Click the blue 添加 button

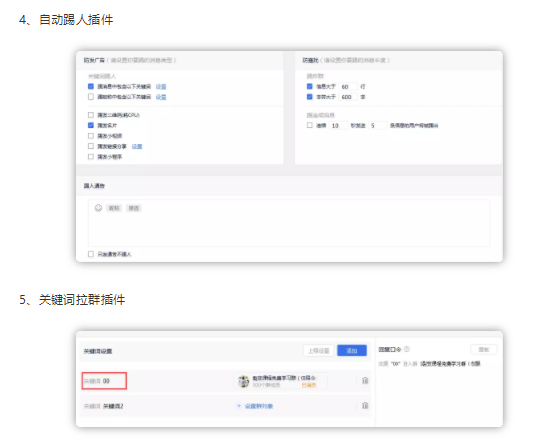pyautogui.click(x=352, y=351)
